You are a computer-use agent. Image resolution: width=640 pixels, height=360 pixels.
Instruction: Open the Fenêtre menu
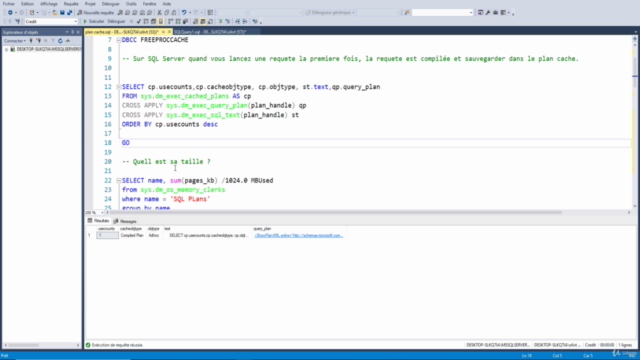[x=149, y=4]
